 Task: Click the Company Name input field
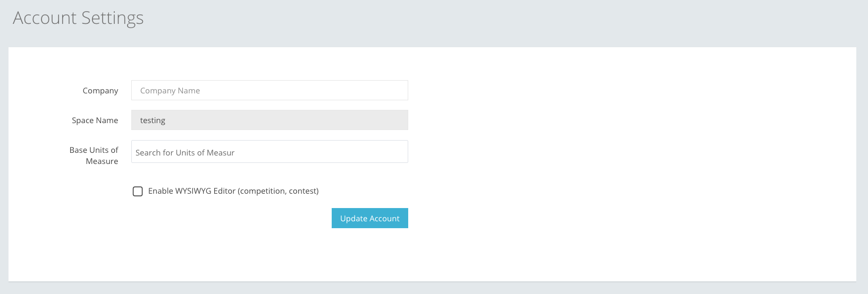pyautogui.click(x=269, y=90)
